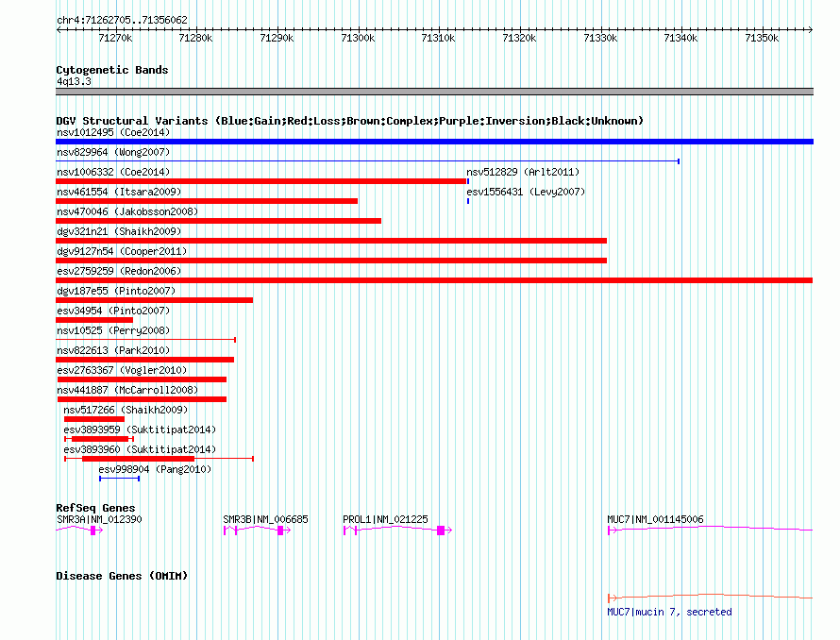Click the orange MUC7 OMIM gene glyph
840x640 pixels.
[x=711, y=598]
